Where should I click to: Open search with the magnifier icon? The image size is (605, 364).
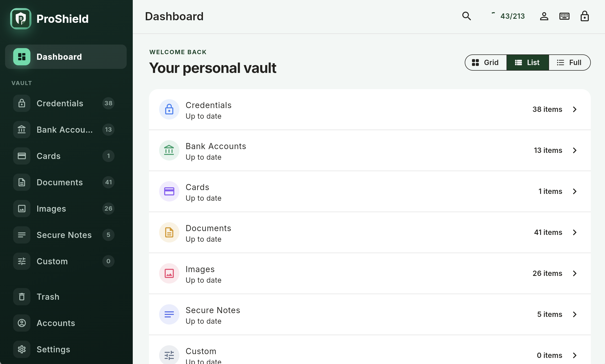[x=466, y=16]
